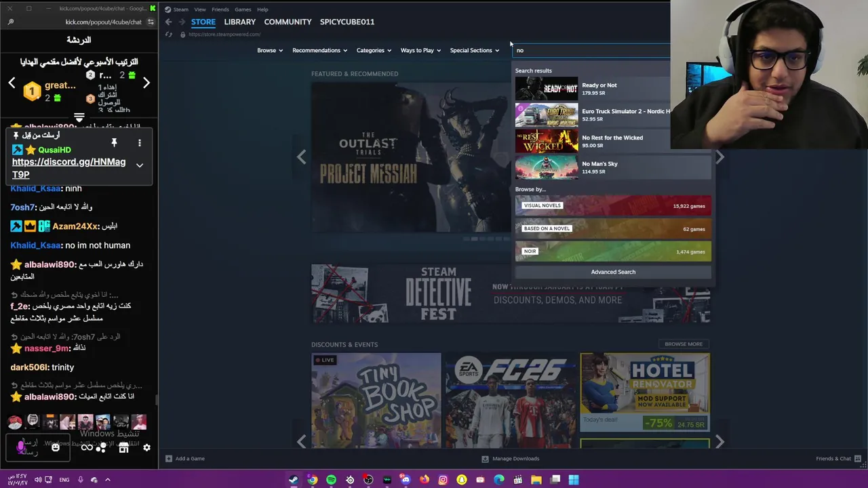Expand the Ways to Play dropdown
Viewport: 868px width, 488px height.
click(420, 50)
